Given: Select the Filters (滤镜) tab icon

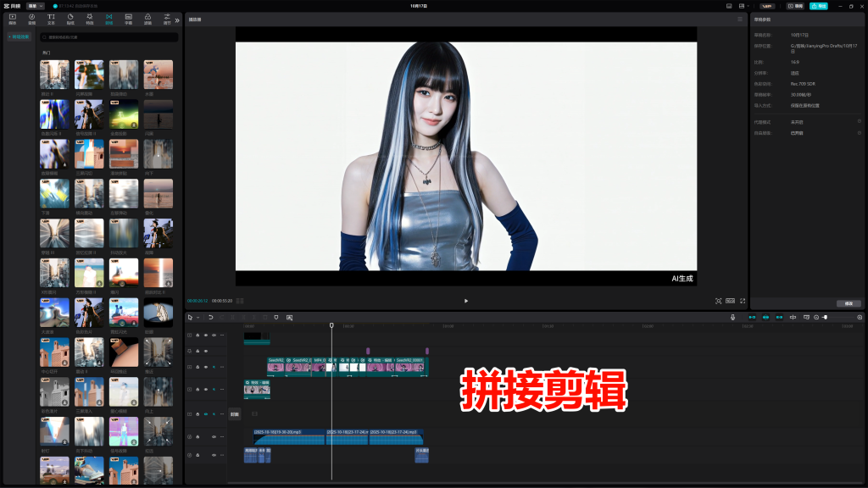Looking at the screenshot, I should [147, 19].
